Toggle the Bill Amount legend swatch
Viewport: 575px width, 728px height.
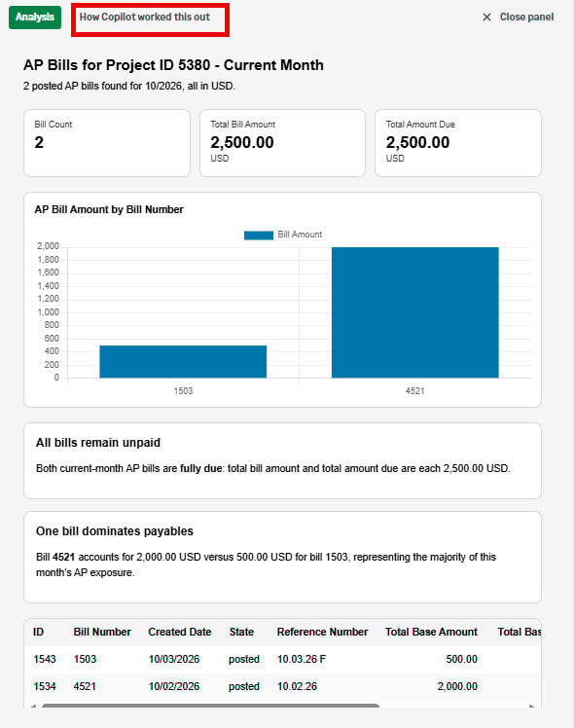tap(259, 235)
